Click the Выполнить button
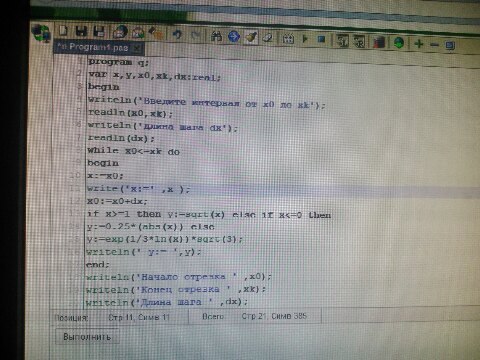Screen dimensions: 480x360 [x=87, y=337]
